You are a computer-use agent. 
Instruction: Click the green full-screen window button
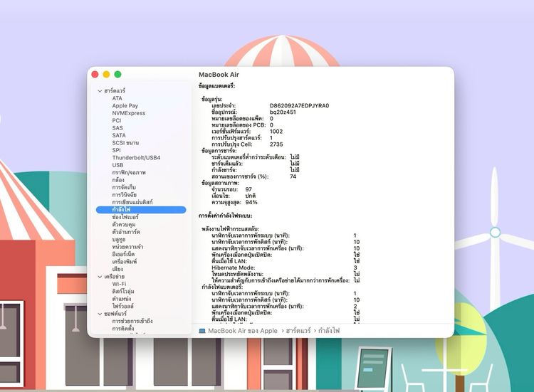117,74
